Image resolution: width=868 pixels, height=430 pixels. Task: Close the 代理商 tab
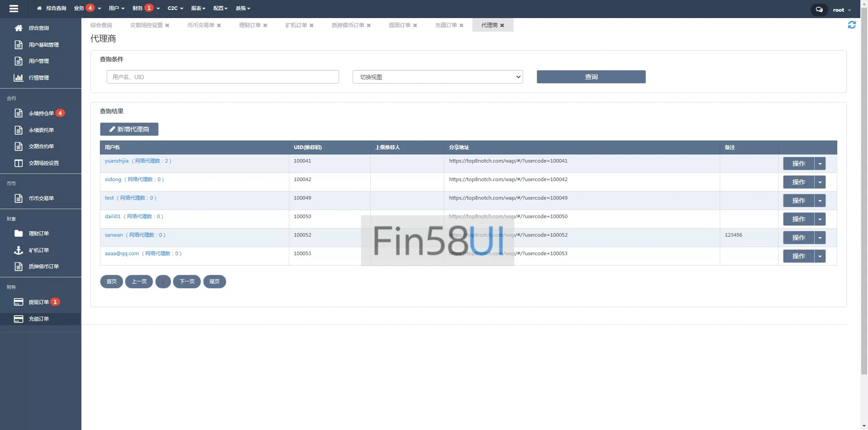502,25
